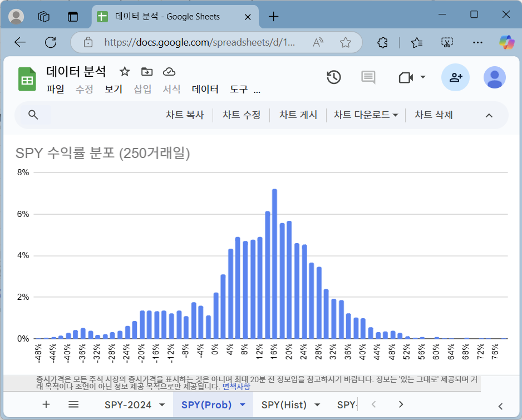Screen dimensions: 522x420
Task: Open the 보기 menu
Action: pyautogui.click(x=114, y=89)
